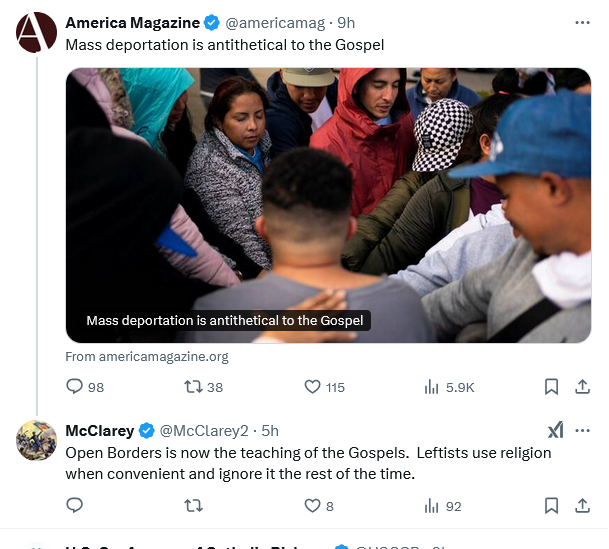Repost the America Magazine tweet
The width and height of the screenshot is (609, 549).
[204, 387]
